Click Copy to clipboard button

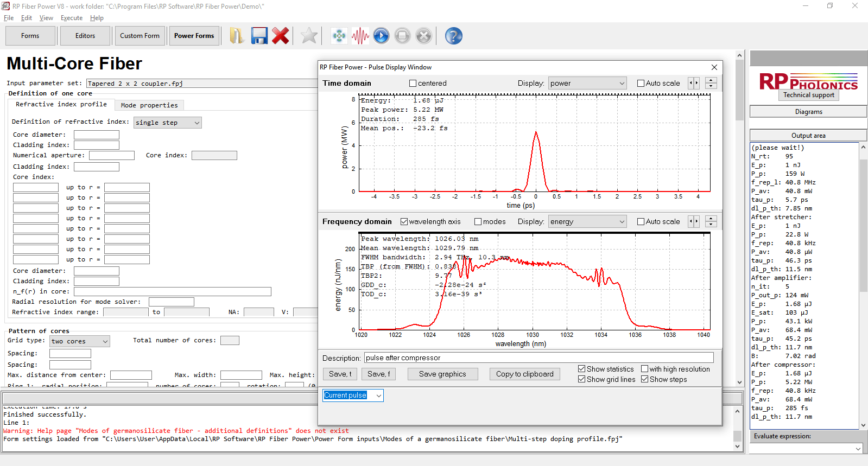(x=525, y=374)
